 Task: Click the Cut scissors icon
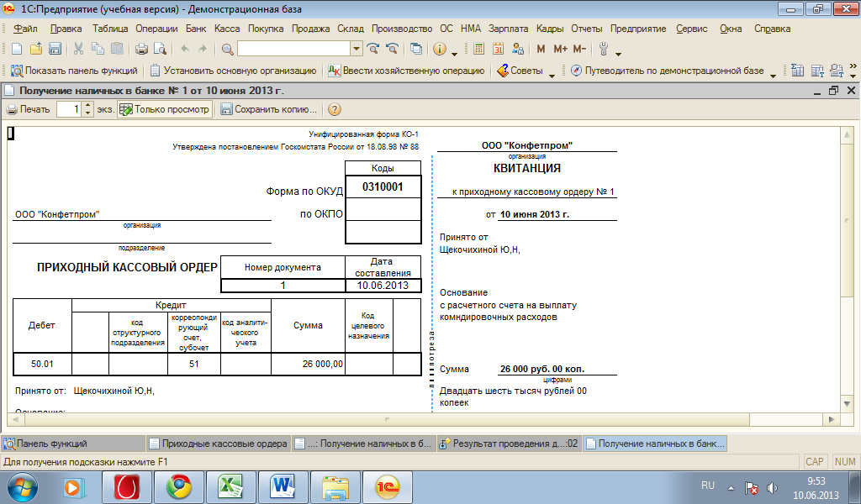[78, 49]
